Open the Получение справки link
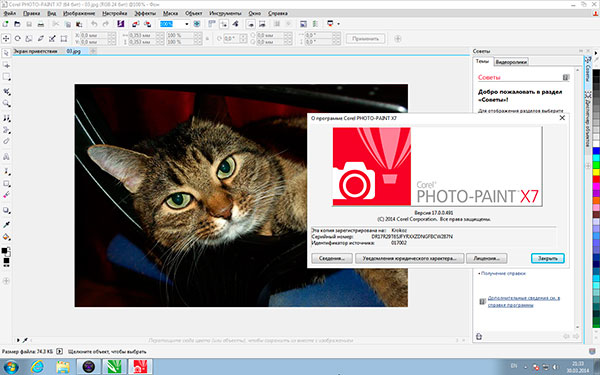 (503, 274)
